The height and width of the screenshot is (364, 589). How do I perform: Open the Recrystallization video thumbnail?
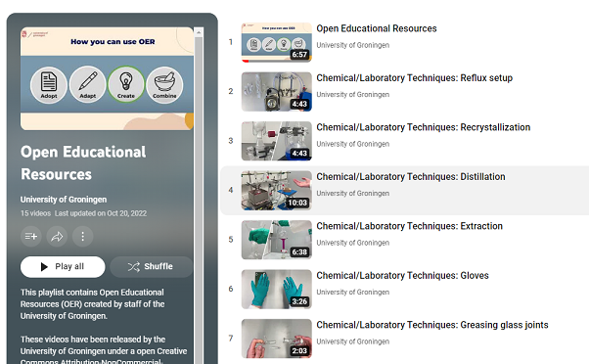277,141
